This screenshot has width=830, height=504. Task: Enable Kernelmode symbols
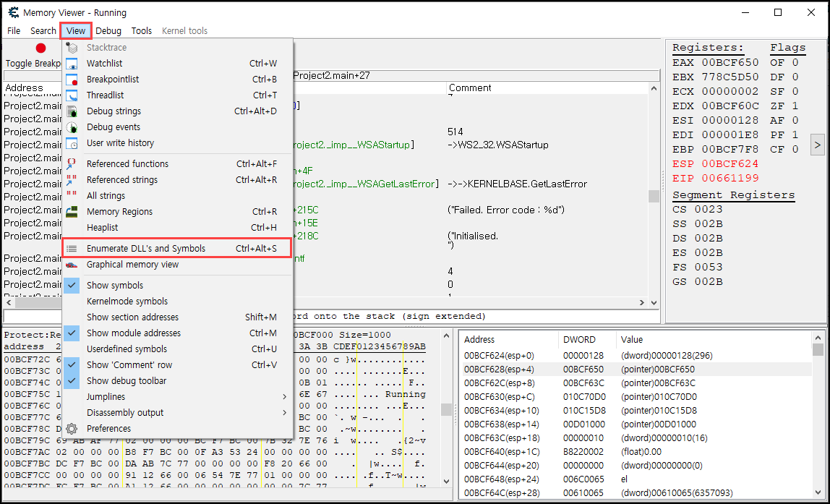coord(177,302)
